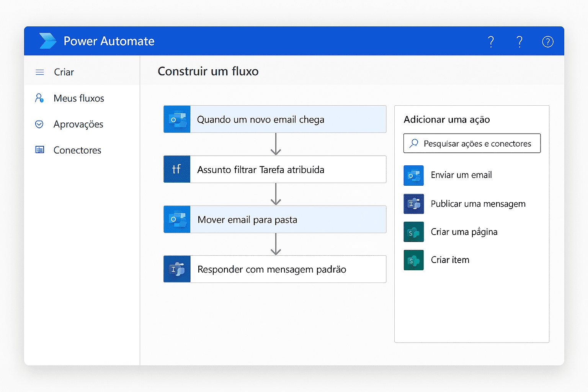
Task: Click the Teams icon beside Publicar uma mensagem
Action: tap(413, 204)
